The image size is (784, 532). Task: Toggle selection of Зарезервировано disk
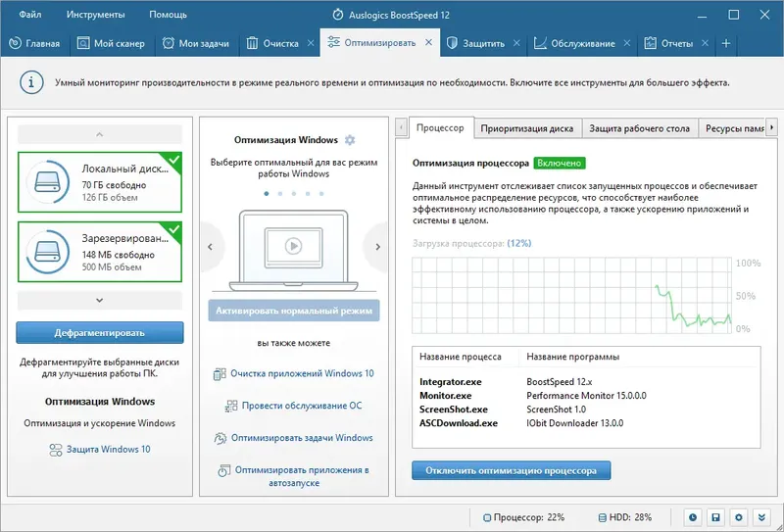tap(100, 252)
